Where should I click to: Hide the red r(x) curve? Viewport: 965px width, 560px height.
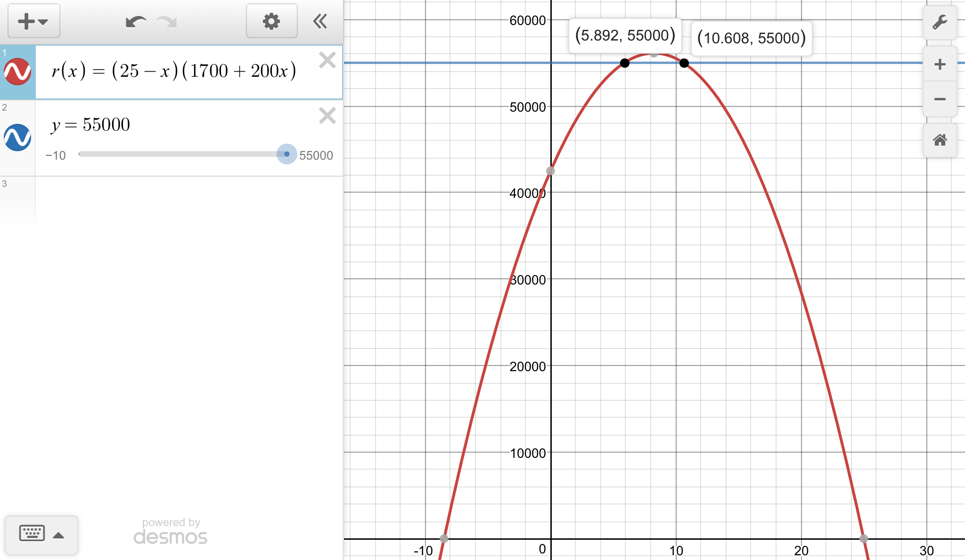coord(17,72)
